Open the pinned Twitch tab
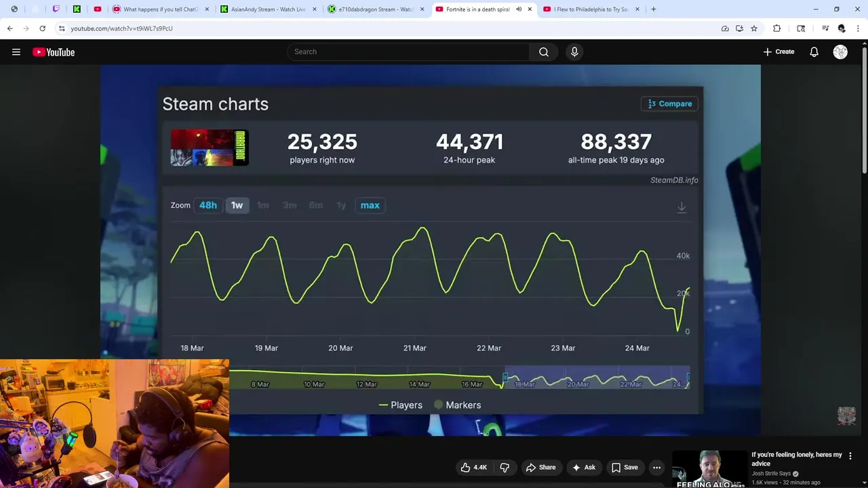The image size is (868, 488). click(56, 9)
